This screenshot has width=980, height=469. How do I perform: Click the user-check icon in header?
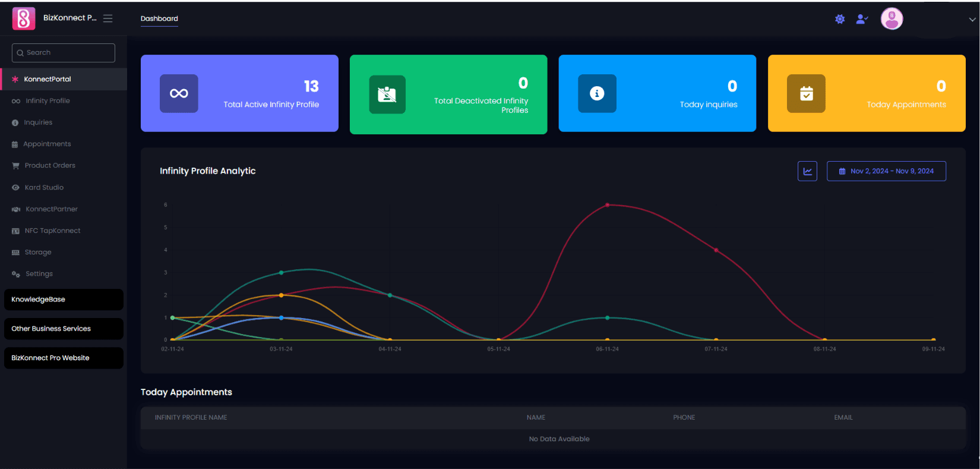click(x=862, y=19)
